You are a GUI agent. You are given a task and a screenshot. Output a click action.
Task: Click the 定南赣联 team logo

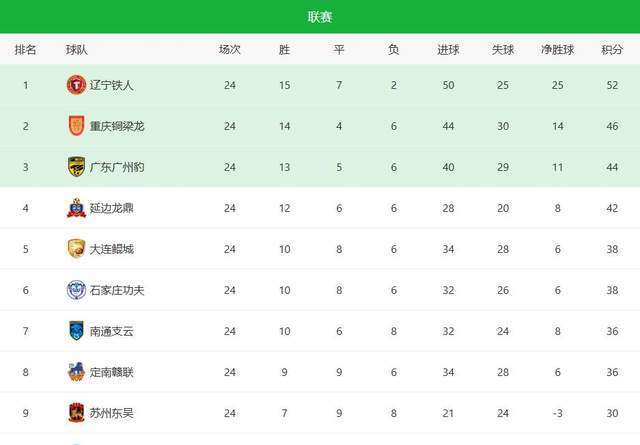(x=76, y=372)
